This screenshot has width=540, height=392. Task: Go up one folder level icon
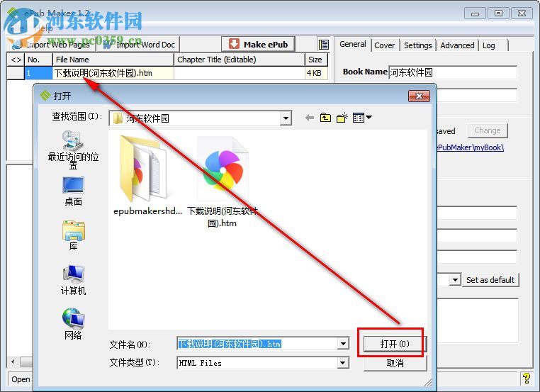(325, 118)
